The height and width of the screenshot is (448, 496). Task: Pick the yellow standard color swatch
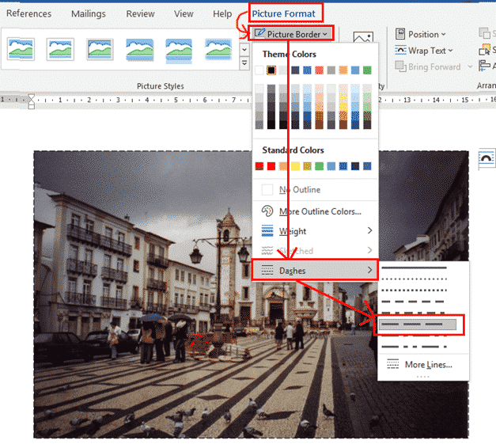pyautogui.click(x=295, y=166)
